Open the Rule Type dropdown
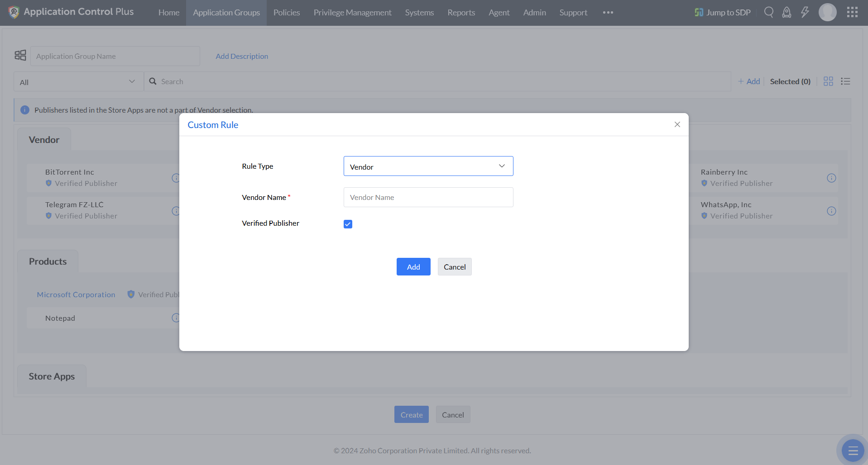The height and width of the screenshot is (465, 868). [428, 166]
